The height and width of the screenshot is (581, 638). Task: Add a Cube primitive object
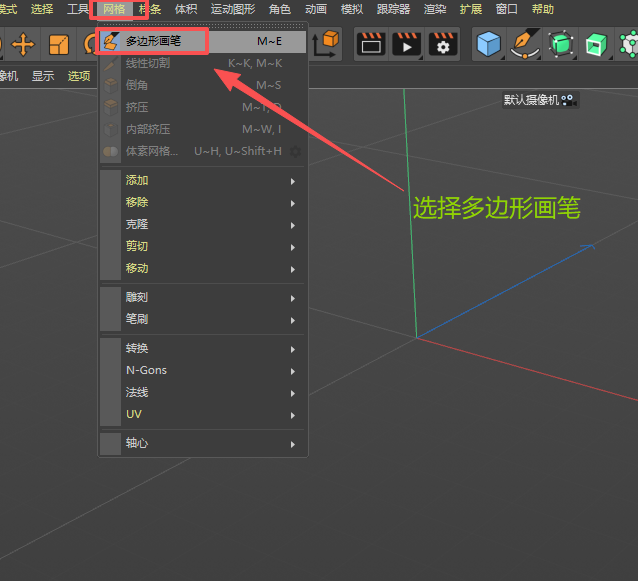(x=488, y=44)
